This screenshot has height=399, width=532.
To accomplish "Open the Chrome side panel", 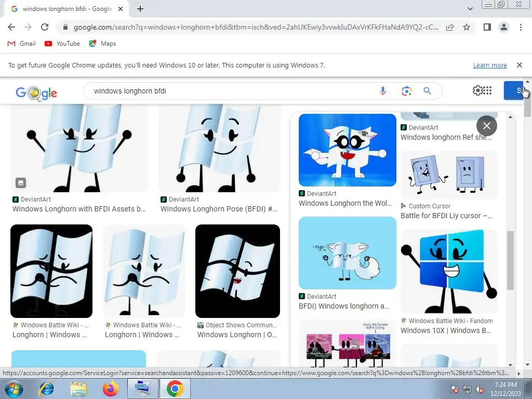I will point(487,27).
